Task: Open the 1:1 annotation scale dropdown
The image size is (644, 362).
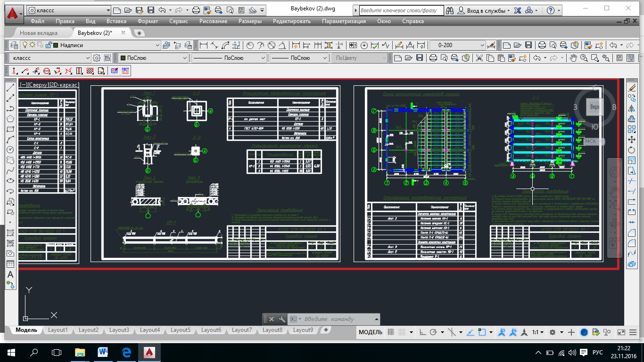Action: [538, 332]
